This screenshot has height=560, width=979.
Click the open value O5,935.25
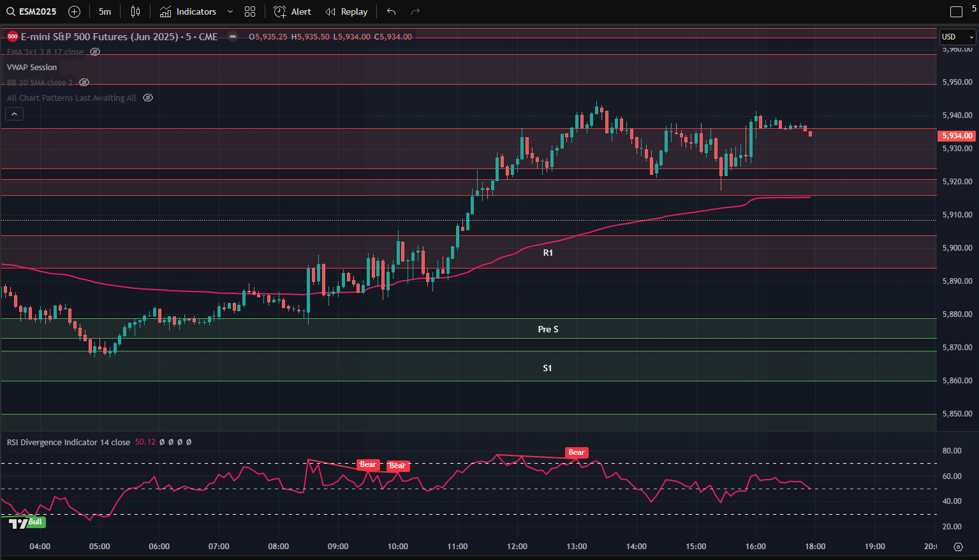point(268,36)
